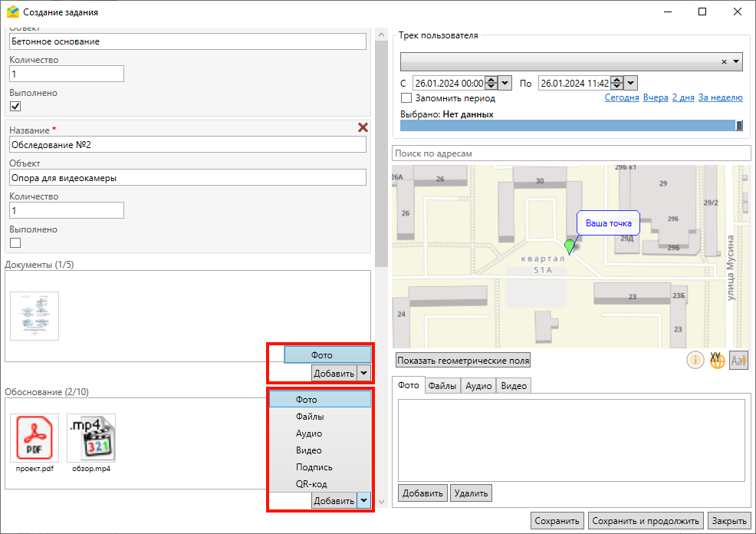The height and width of the screenshot is (534, 756).
Task: Open the проект.pdf file icon
Action: [x=35, y=439]
